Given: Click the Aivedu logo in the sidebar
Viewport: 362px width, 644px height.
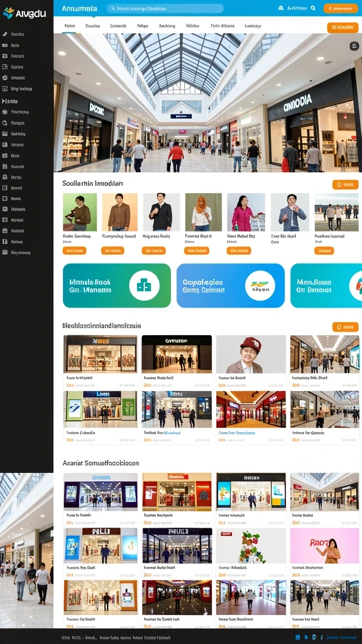Looking at the screenshot, I should pos(25,13).
